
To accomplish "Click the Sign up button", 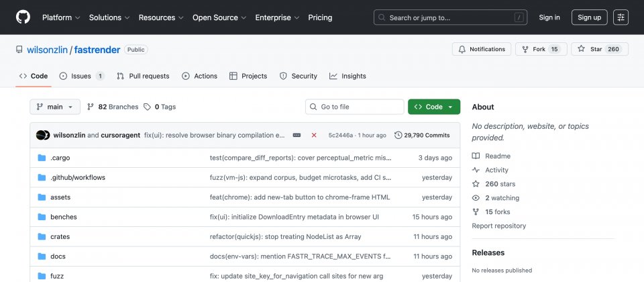I will pyautogui.click(x=590, y=17).
